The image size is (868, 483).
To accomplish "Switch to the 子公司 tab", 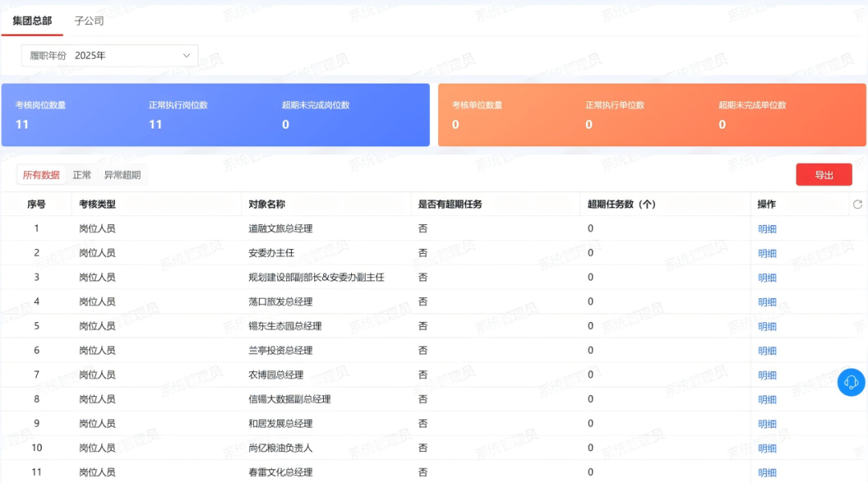I will (89, 21).
